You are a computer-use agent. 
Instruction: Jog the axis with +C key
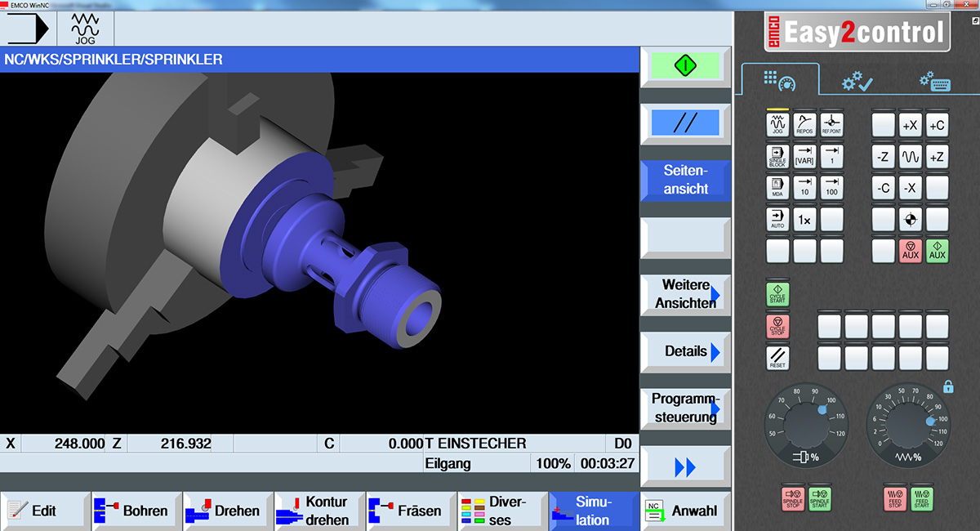point(937,125)
